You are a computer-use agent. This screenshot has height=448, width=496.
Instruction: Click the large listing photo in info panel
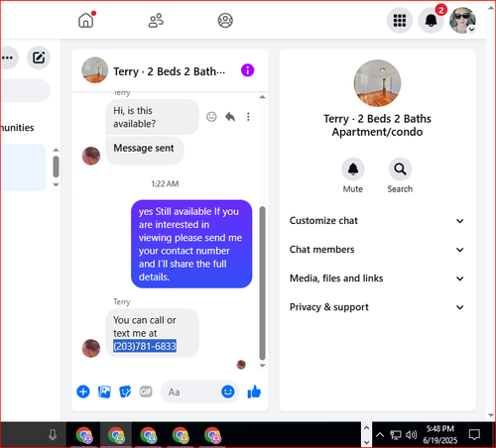[377, 83]
